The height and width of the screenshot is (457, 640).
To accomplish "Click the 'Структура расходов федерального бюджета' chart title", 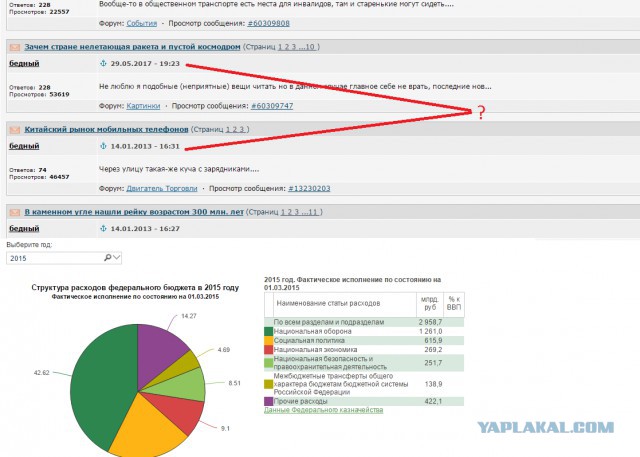I will point(135,287).
